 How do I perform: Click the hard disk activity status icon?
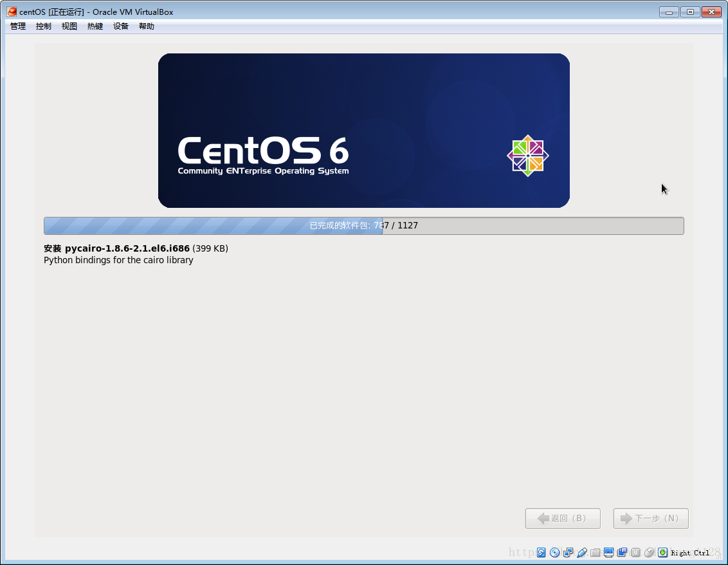point(541,553)
